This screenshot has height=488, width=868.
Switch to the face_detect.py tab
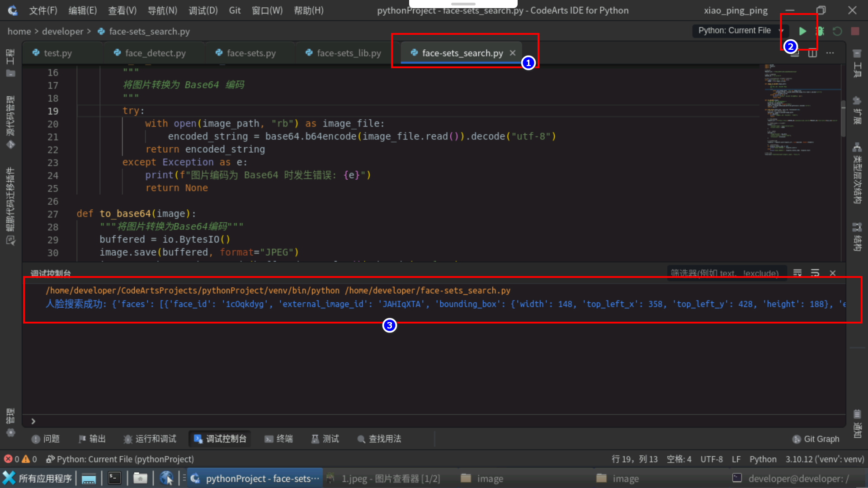point(155,53)
